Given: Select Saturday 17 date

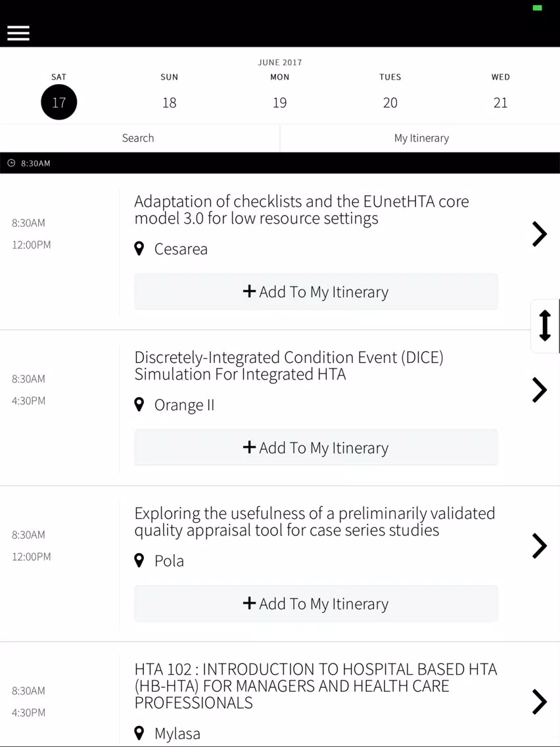Looking at the screenshot, I should [58, 102].
